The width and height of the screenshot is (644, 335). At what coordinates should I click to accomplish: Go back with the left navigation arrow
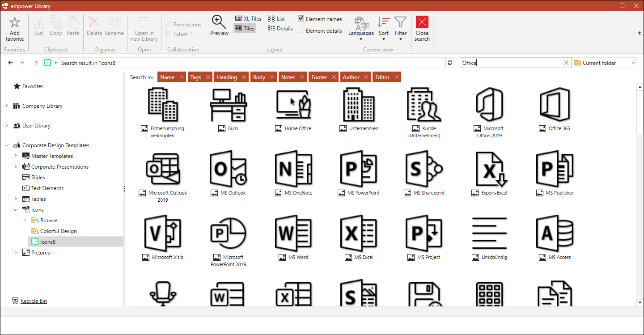(10, 63)
